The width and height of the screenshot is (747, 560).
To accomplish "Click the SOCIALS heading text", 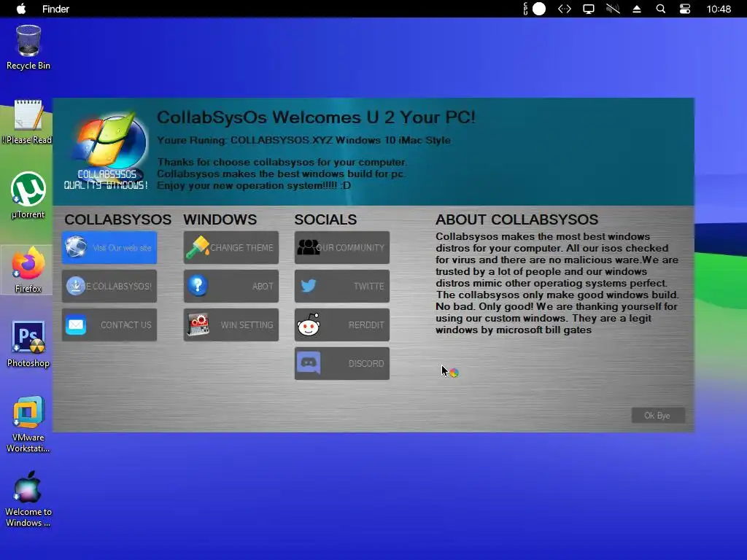I will pos(325,219).
